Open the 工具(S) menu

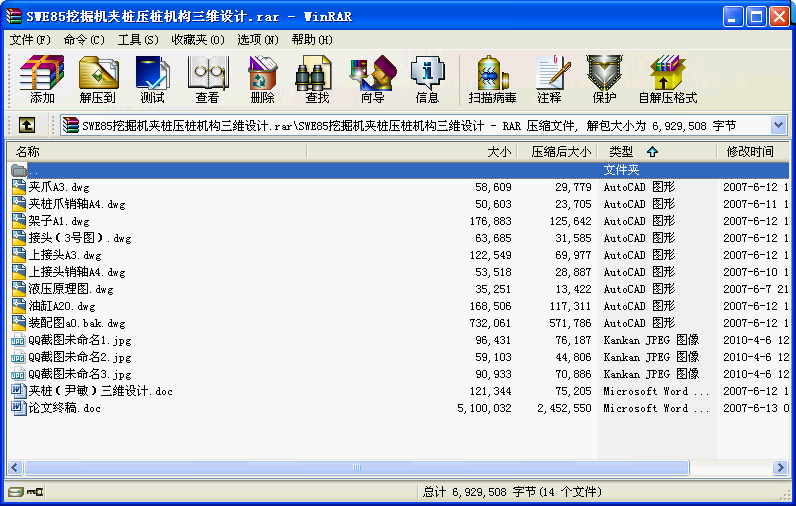click(x=138, y=40)
